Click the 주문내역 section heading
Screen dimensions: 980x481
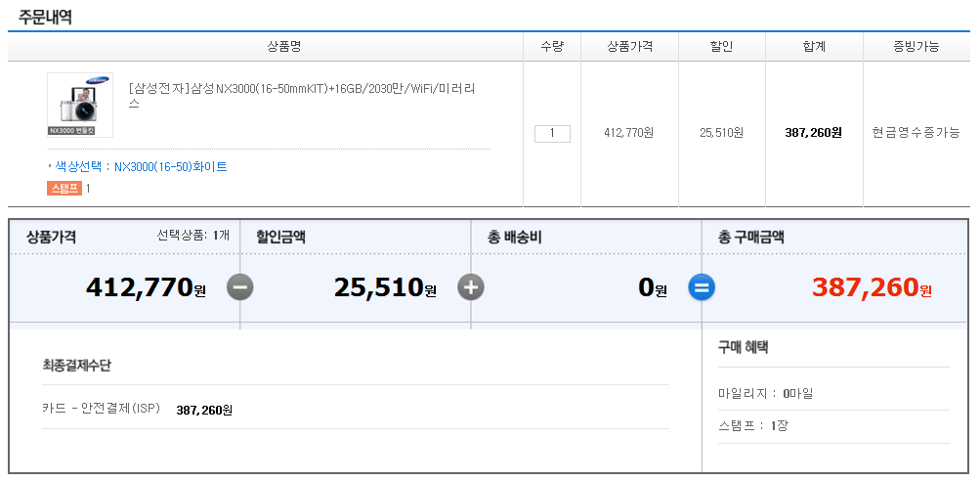click(x=45, y=17)
